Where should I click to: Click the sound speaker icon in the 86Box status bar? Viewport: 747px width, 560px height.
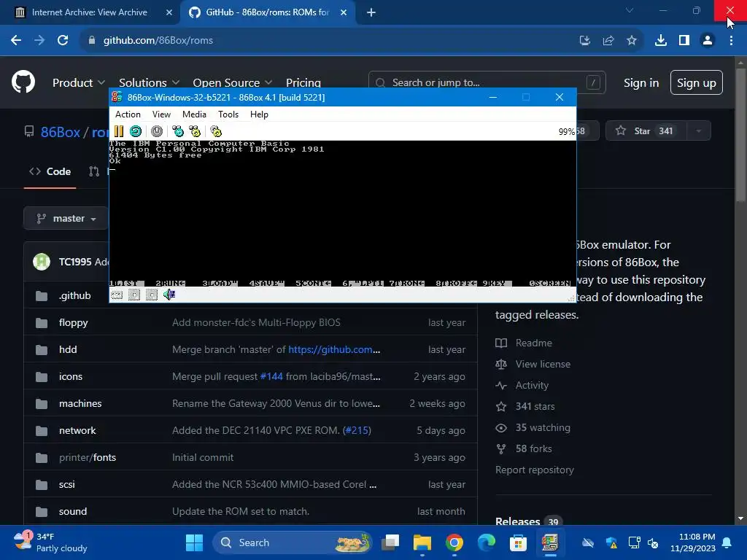pos(169,295)
